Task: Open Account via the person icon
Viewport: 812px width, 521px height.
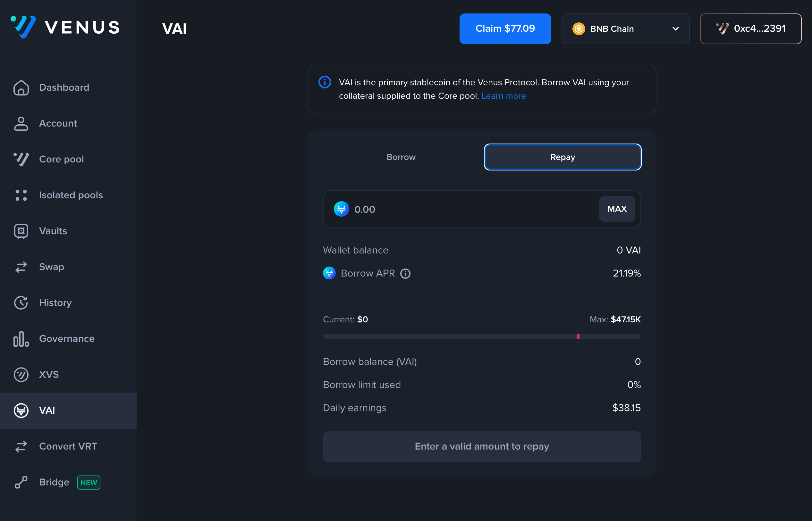Action: coord(21,123)
